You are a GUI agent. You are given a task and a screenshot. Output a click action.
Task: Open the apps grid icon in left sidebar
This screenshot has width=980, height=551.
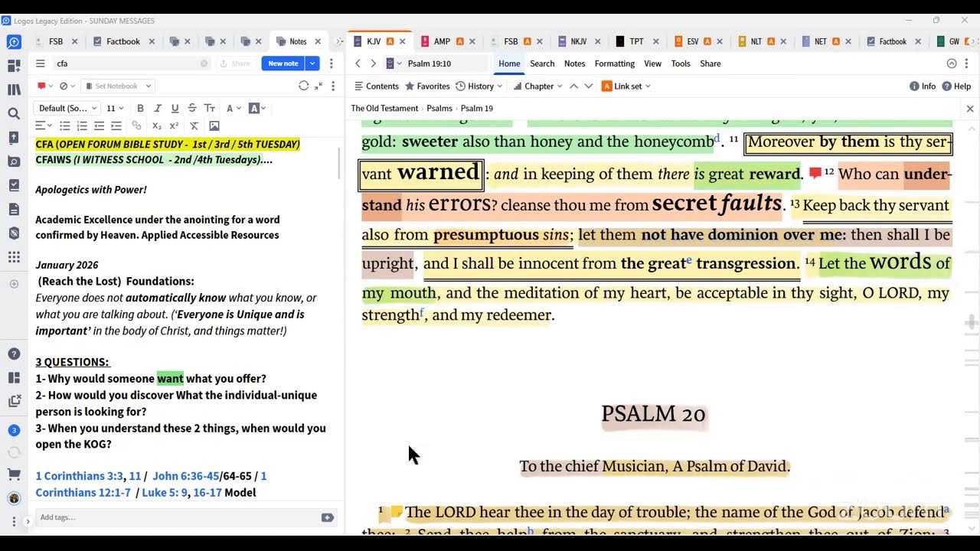click(x=14, y=257)
